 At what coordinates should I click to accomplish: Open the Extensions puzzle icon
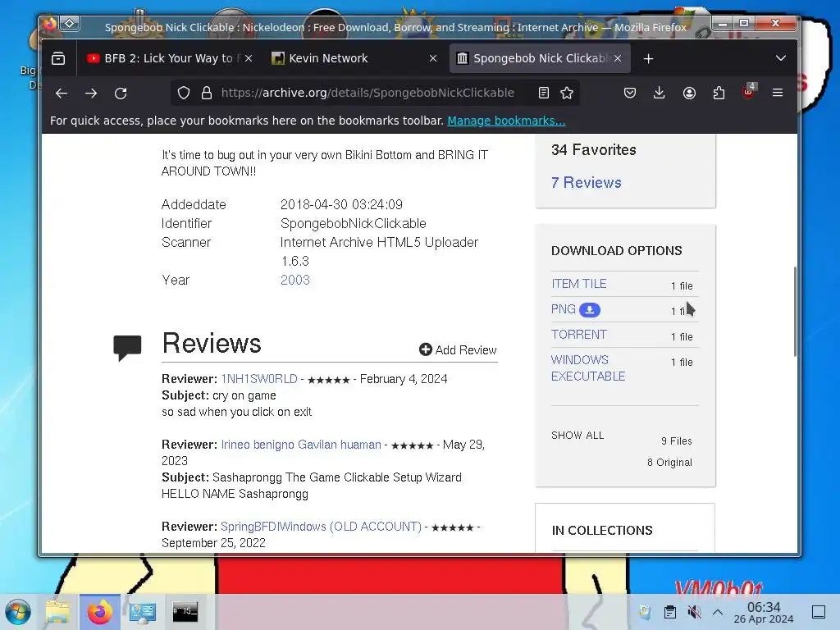coord(719,94)
